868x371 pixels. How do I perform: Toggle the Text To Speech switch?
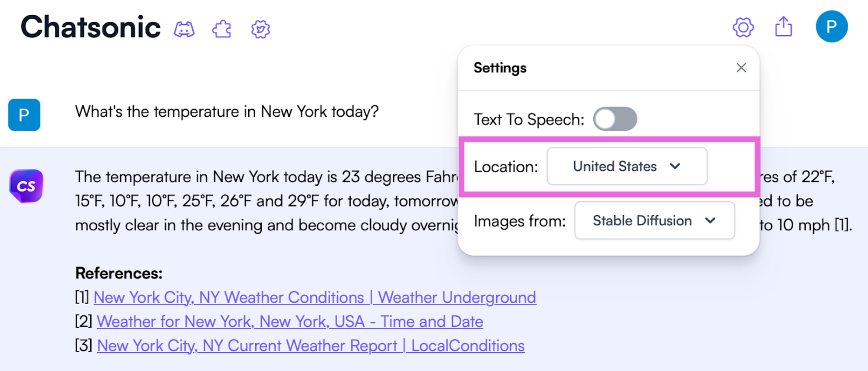[x=615, y=119]
